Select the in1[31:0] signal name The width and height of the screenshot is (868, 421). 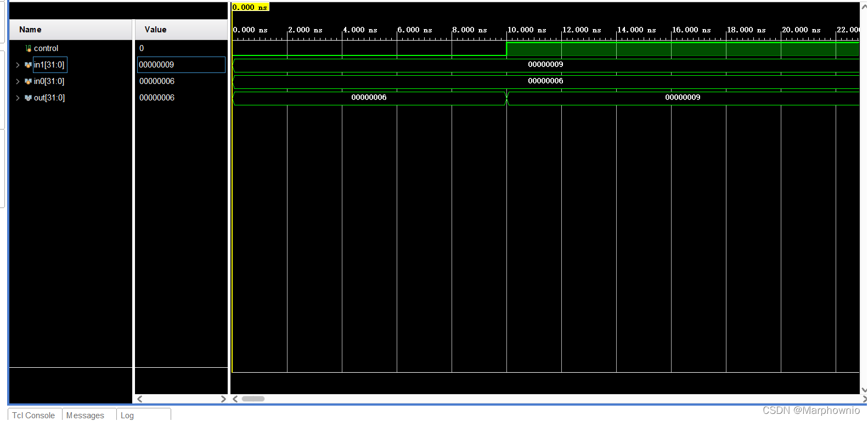50,65
